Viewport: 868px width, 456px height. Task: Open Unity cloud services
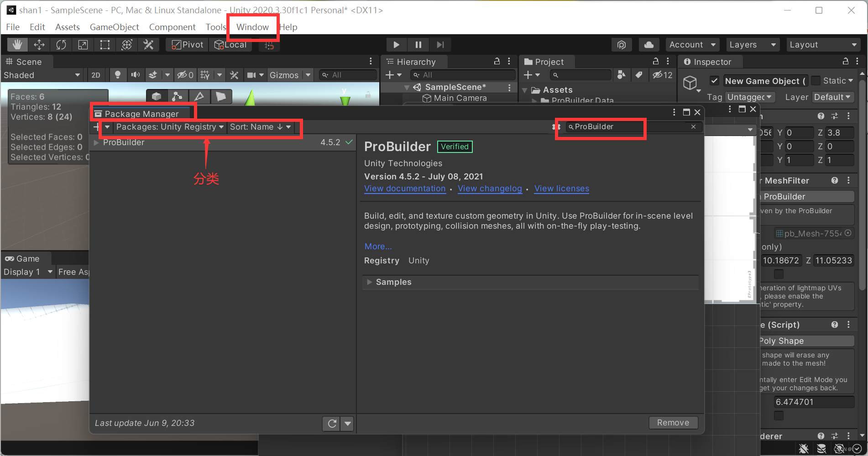(x=648, y=44)
